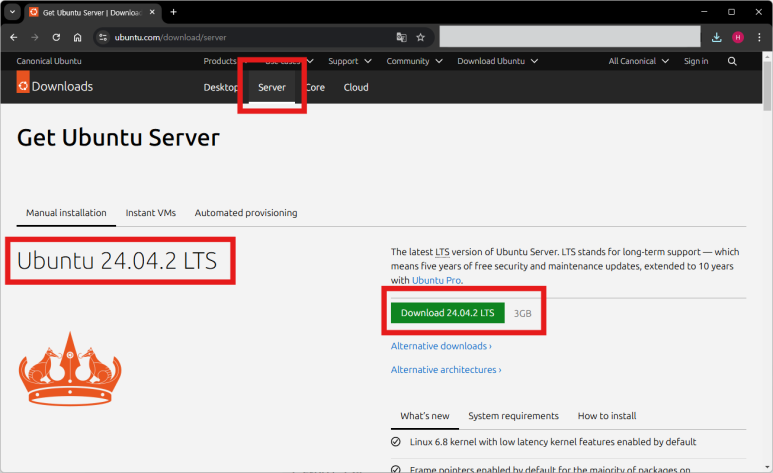Screen dimensions: 773x473
Task: Click the Ubuntu crown illustration
Action: [x=70, y=369]
